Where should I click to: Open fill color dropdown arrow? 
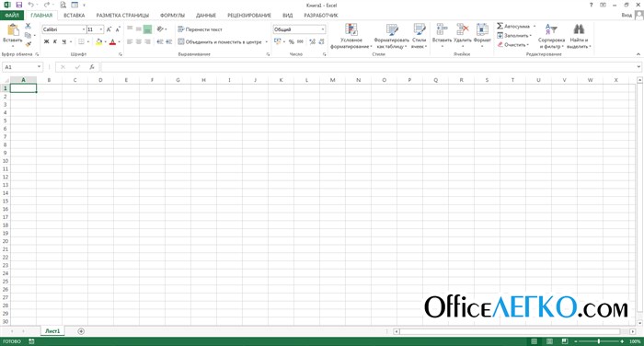[x=105, y=41]
